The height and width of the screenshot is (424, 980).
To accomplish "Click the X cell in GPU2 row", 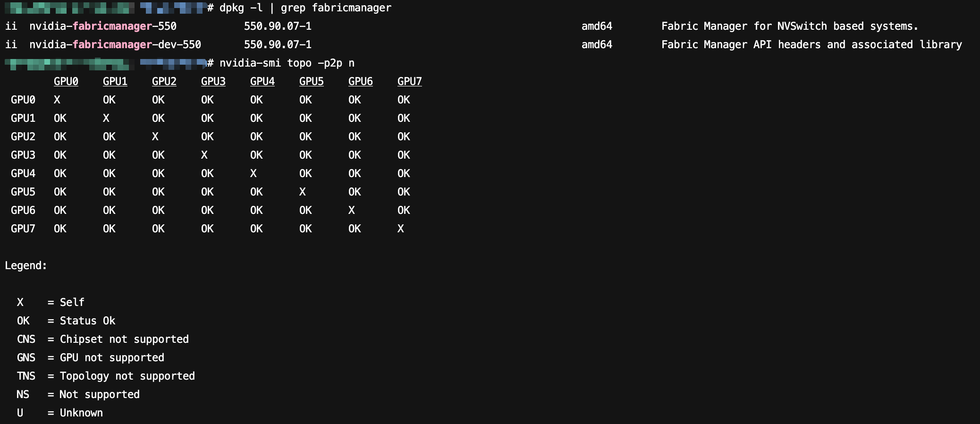I will coord(155,137).
